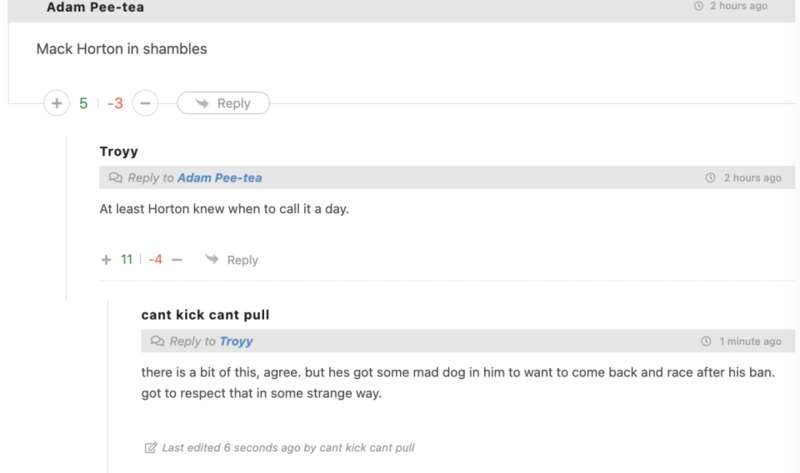Image resolution: width=800 pixels, height=473 pixels.
Task: Click the clock icon next to 1 minute ago
Action: (706, 341)
